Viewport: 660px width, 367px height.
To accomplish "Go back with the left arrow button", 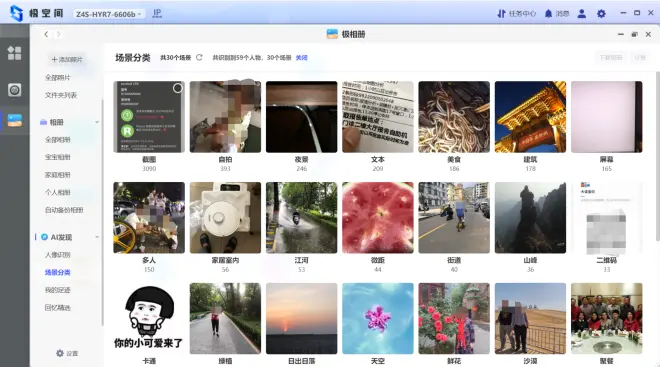I will click(46, 34).
